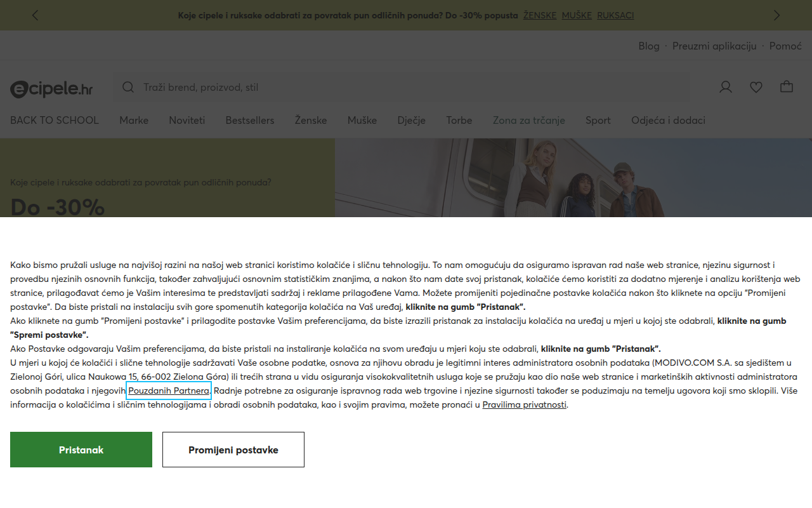
Task: Open the Marke menu
Action: point(134,120)
